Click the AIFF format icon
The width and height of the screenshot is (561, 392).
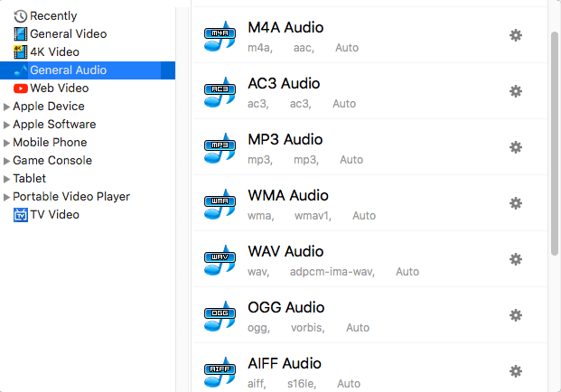click(x=220, y=371)
